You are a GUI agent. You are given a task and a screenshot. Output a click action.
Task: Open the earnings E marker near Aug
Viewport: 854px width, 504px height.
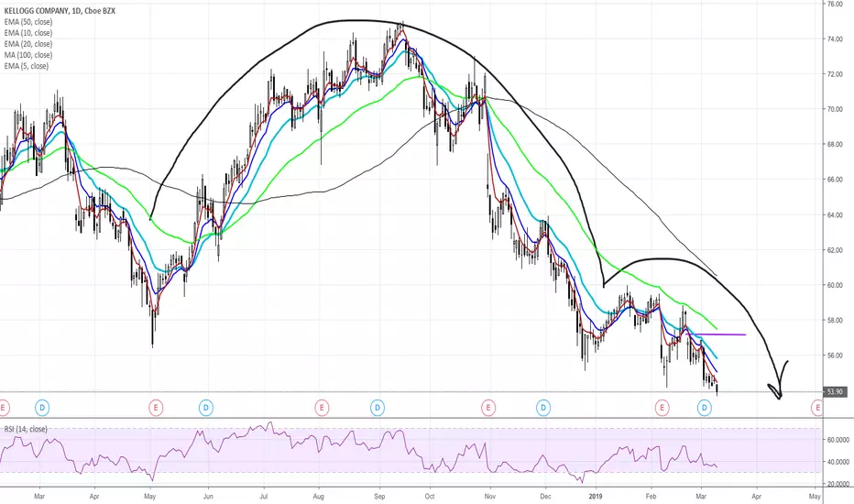point(322,407)
